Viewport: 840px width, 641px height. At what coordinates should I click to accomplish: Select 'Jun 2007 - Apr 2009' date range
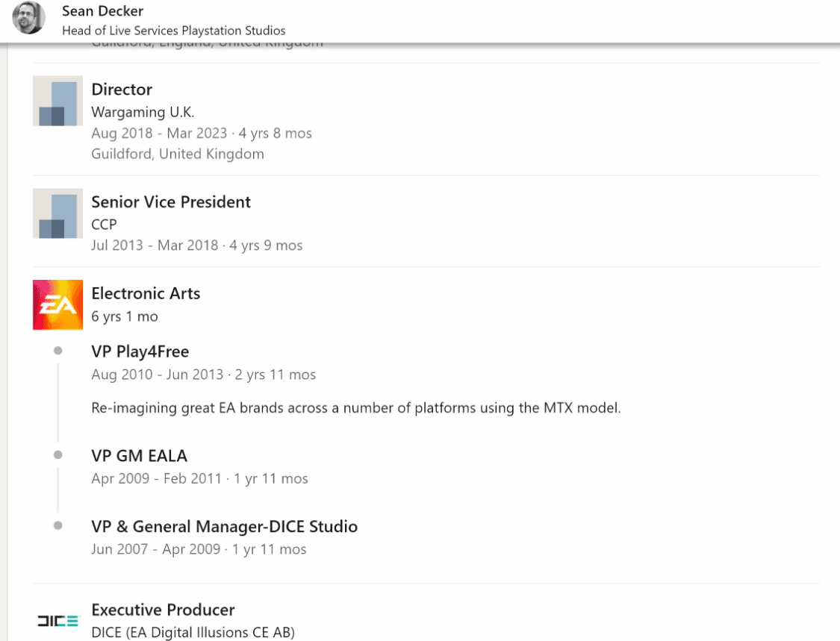(x=156, y=549)
